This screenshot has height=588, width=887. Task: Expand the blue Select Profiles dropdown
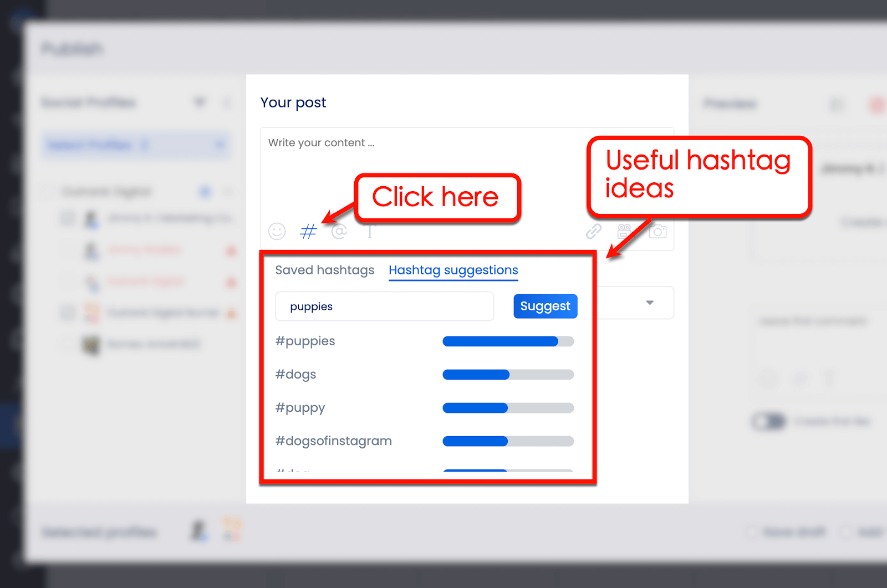point(136,145)
